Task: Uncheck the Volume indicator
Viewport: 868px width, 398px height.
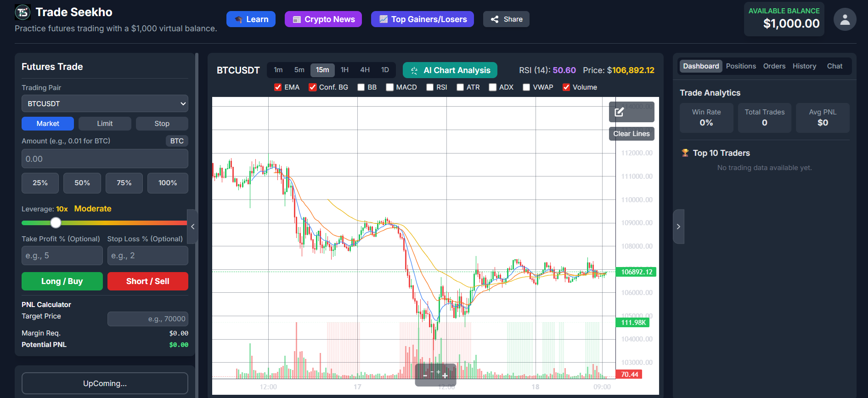Action: 566,87
